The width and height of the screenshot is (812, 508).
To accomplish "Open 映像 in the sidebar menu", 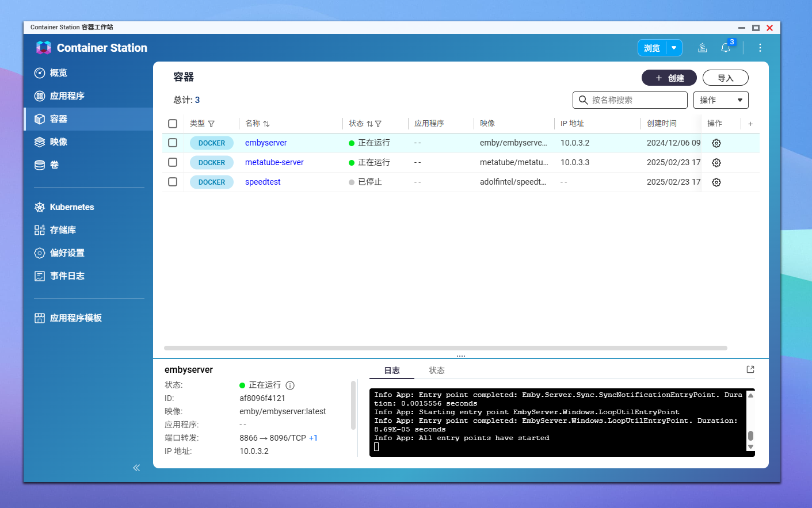I will tap(58, 142).
